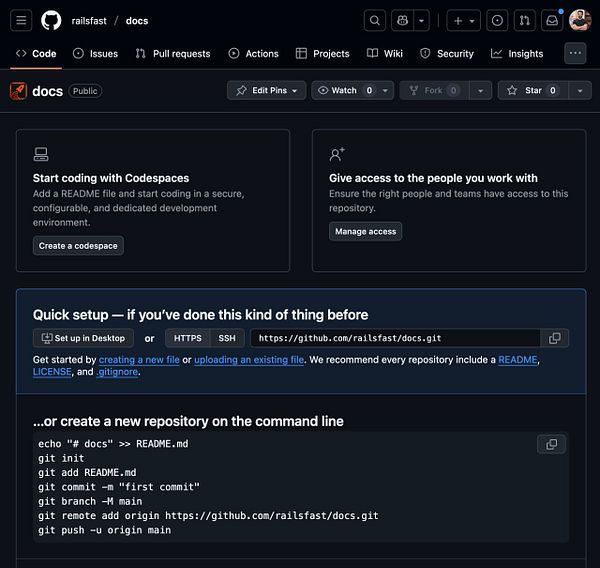600x568 pixels.
Task: Open Copilot chat icon
Action: [402, 20]
